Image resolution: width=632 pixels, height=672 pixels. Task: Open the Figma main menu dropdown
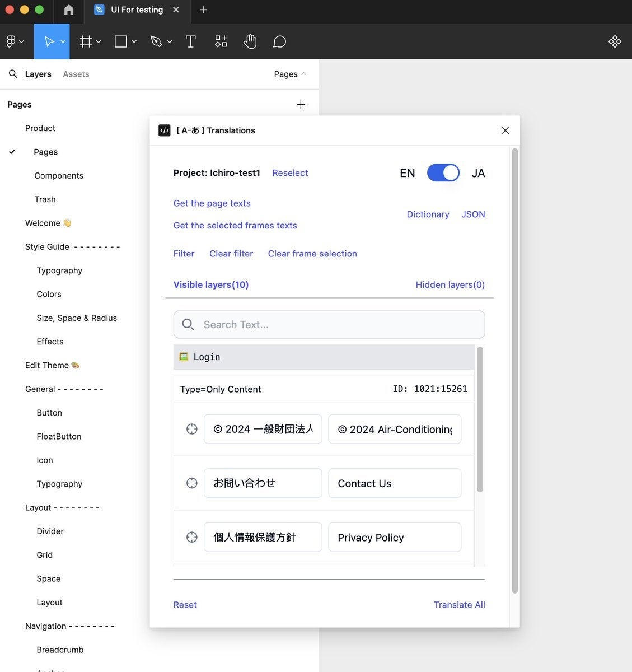(x=15, y=41)
